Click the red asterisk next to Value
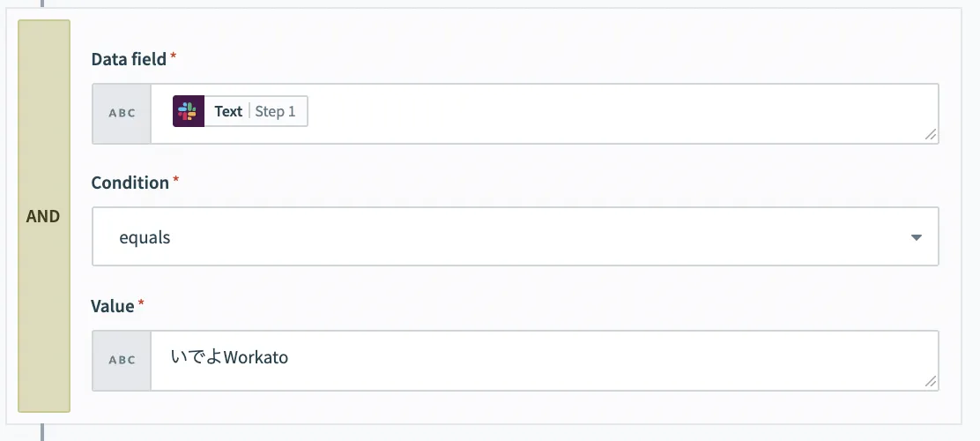The image size is (980, 441). (141, 304)
